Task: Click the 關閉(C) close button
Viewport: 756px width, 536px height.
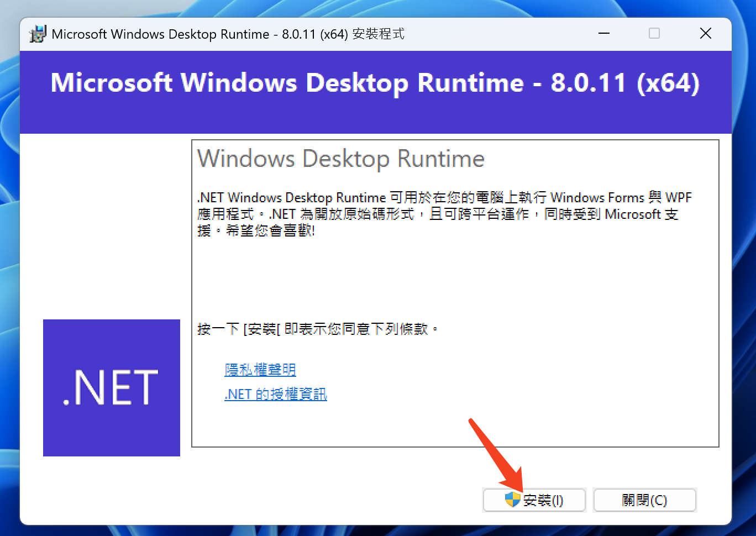Action: coord(644,500)
